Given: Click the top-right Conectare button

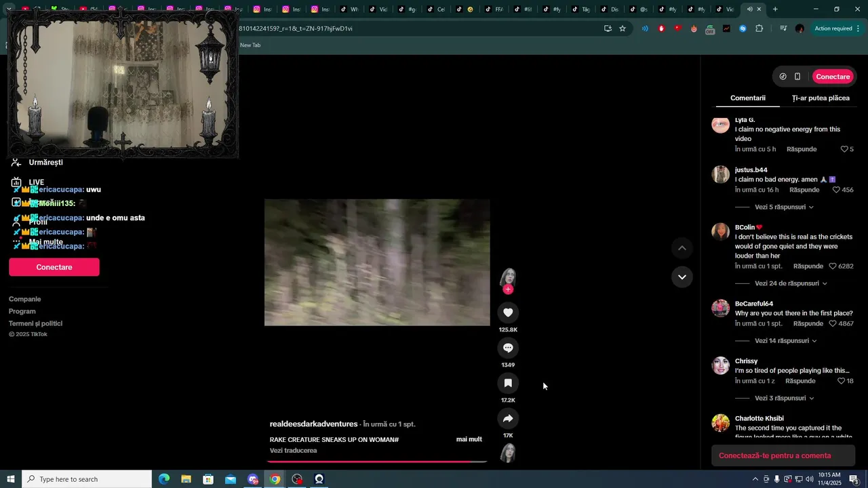Looking at the screenshot, I should tap(833, 77).
